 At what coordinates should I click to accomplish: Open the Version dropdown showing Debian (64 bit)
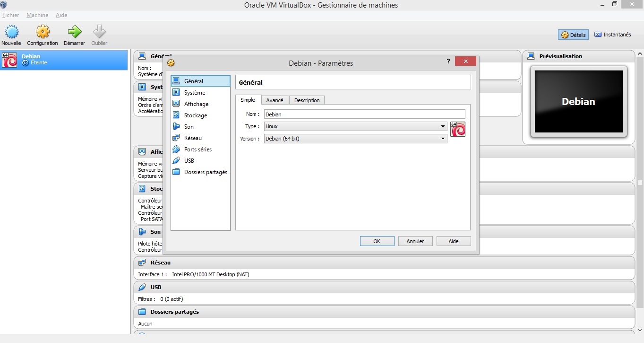pyautogui.click(x=355, y=139)
